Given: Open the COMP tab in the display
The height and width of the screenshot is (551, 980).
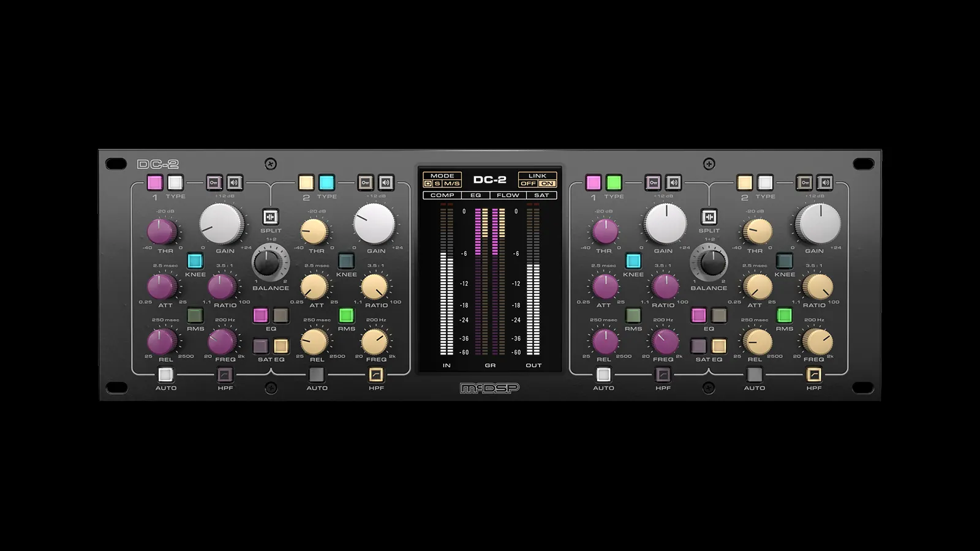Looking at the screenshot, I should coord(442,195).
